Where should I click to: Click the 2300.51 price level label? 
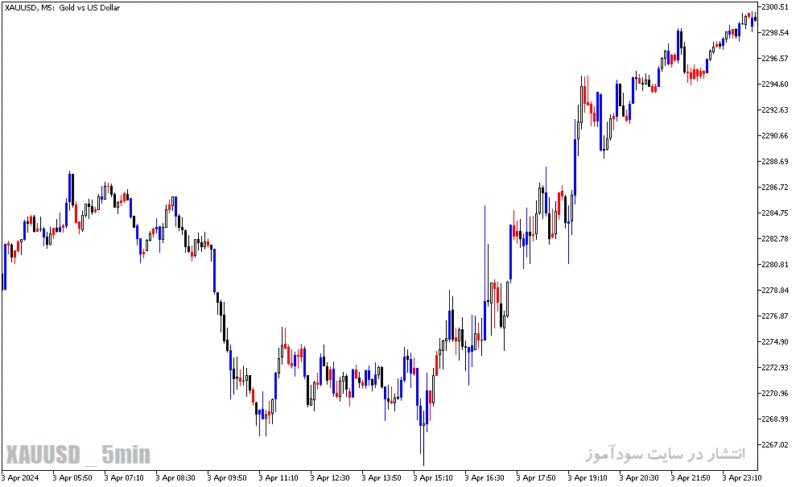pyautogui.click(x=775, y=7)
